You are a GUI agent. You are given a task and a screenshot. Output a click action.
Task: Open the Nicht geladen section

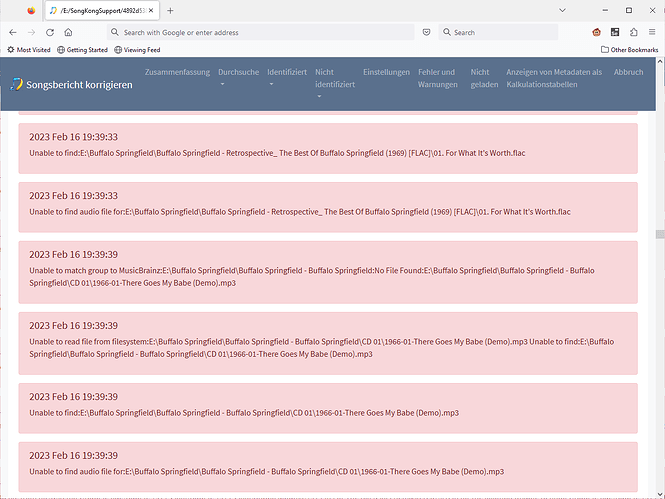click(x=484, y=78)
